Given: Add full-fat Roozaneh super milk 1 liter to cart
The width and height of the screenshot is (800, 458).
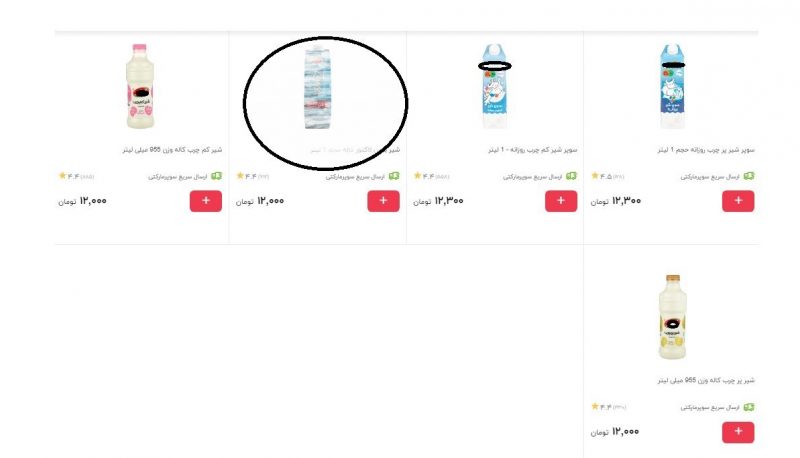Looking at the screenshot, I should coord(738,201).
